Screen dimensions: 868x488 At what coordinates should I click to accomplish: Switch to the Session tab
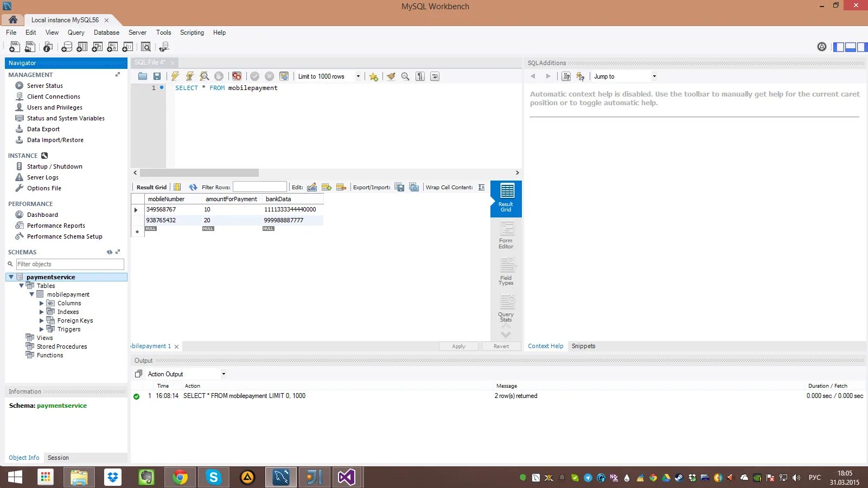[x=58, y=458]
